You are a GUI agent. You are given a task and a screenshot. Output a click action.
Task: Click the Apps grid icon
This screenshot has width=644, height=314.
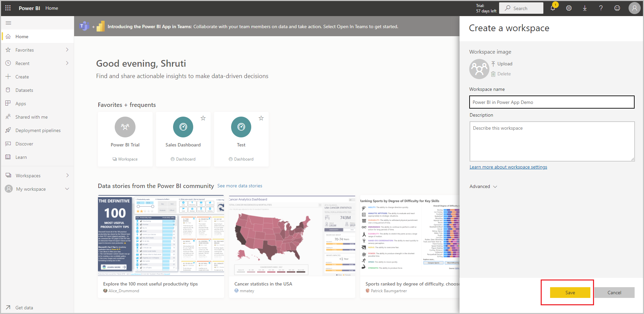tap(8, 103)
